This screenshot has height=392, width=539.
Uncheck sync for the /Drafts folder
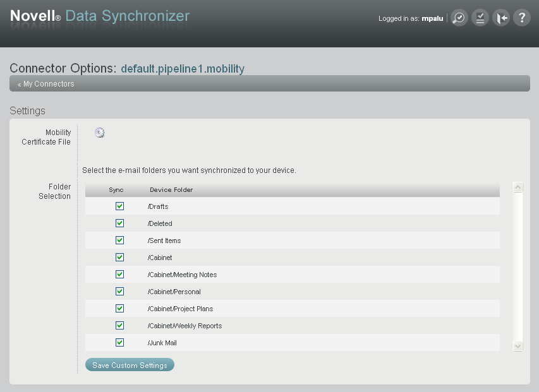point(119,206)
